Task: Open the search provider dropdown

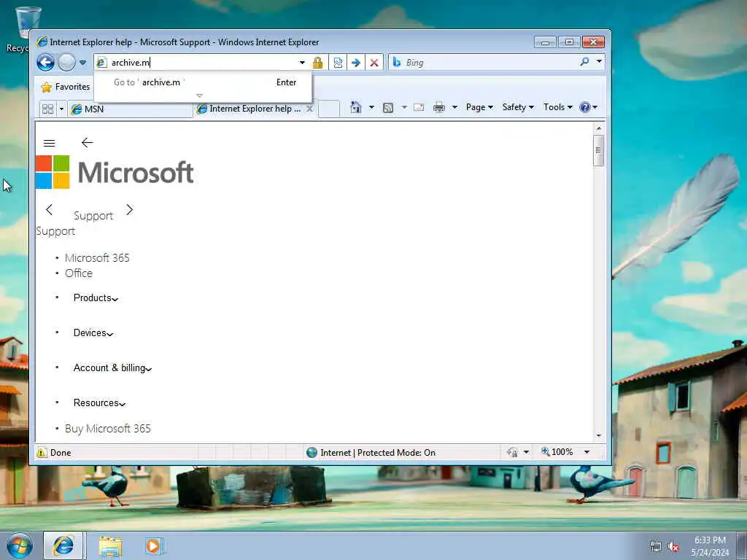Action: [600, 61]
